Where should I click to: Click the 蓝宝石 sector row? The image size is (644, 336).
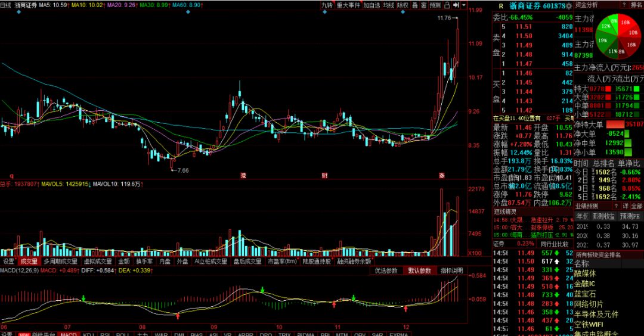point(585,294)
